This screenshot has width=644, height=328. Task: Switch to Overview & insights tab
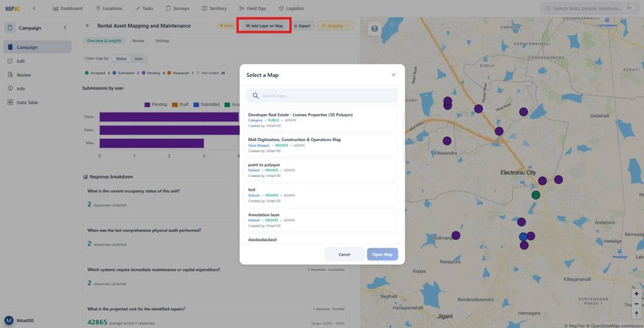click(x=104, y=41)
